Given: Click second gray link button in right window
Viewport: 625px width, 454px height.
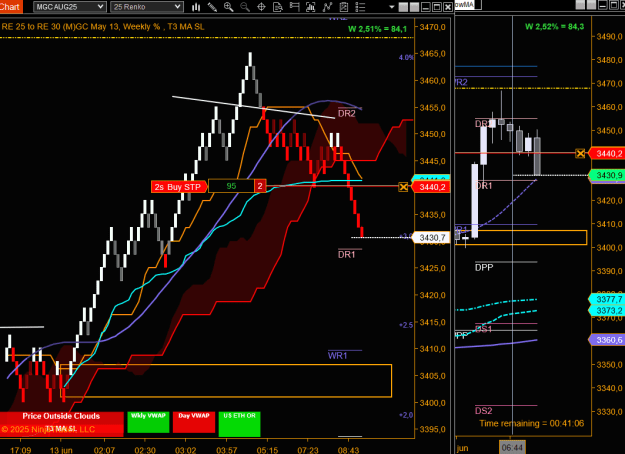Looking at the screenshot, I should tap(591, 5).
